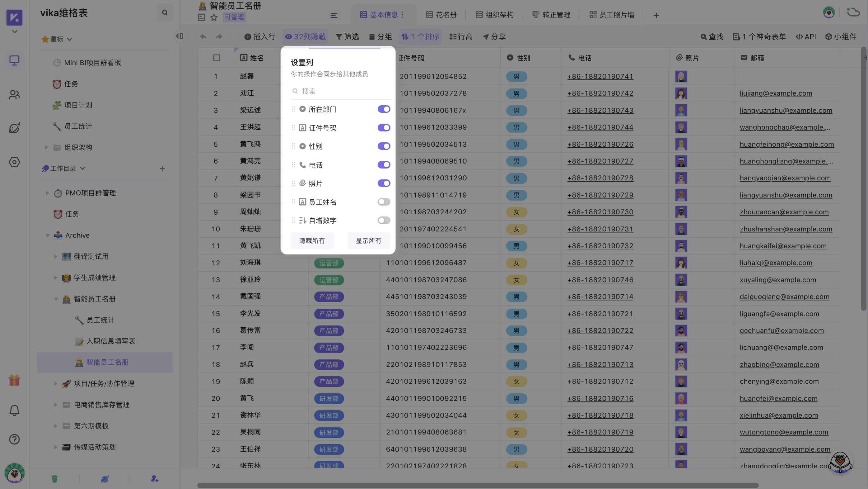
Task: Click the trash bin icon at bottom
Action: 54,478
